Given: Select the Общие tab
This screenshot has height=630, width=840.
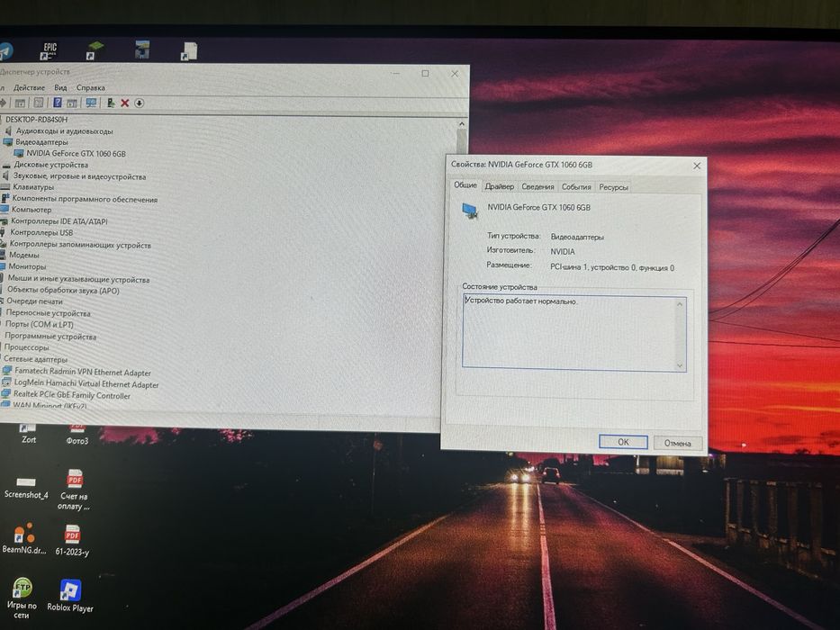Looking at the screenshot, I should coord(465,184).
